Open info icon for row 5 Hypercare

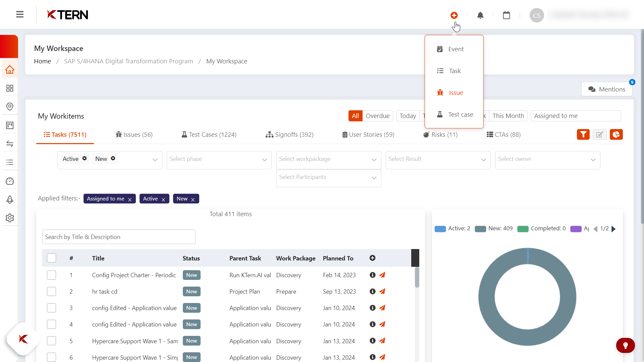pos(372,341)
